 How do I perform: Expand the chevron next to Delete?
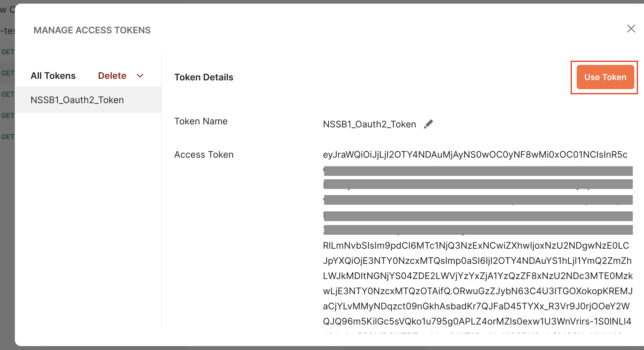140,76
